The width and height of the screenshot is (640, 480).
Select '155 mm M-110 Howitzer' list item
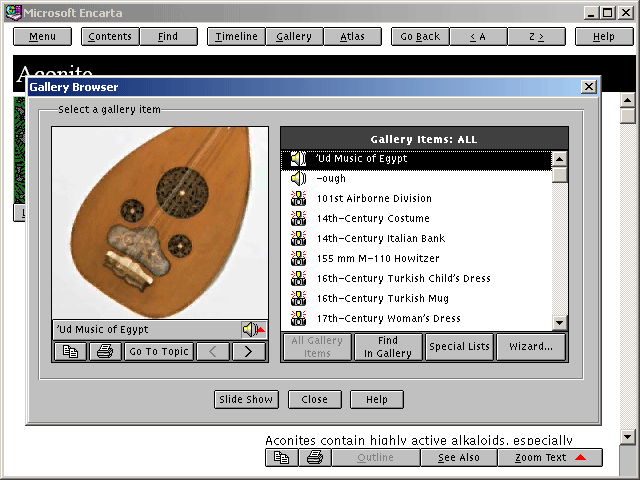coord(416,258)
